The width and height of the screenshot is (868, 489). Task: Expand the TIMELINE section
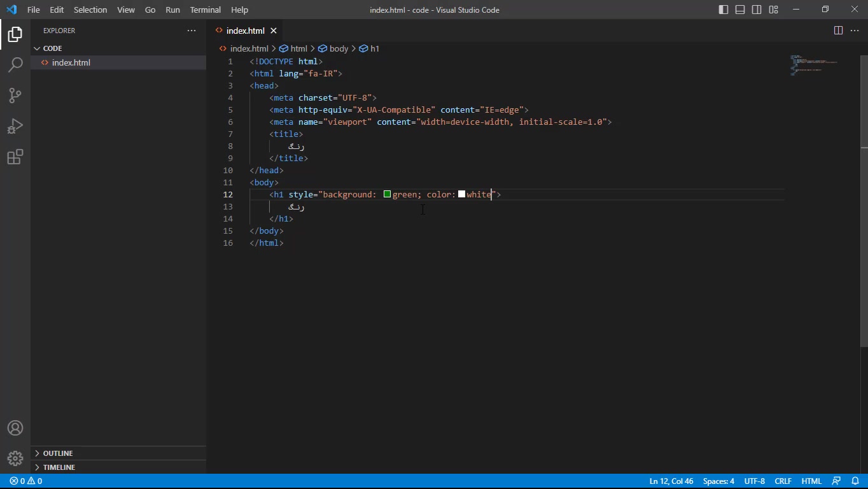coord(59,467)
